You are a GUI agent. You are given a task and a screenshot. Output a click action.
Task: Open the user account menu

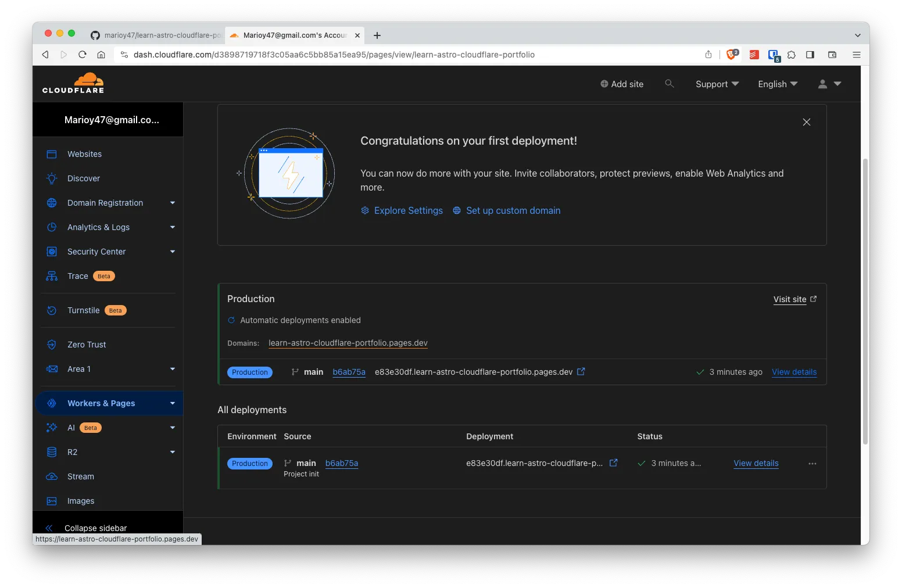tap(829, 84)
